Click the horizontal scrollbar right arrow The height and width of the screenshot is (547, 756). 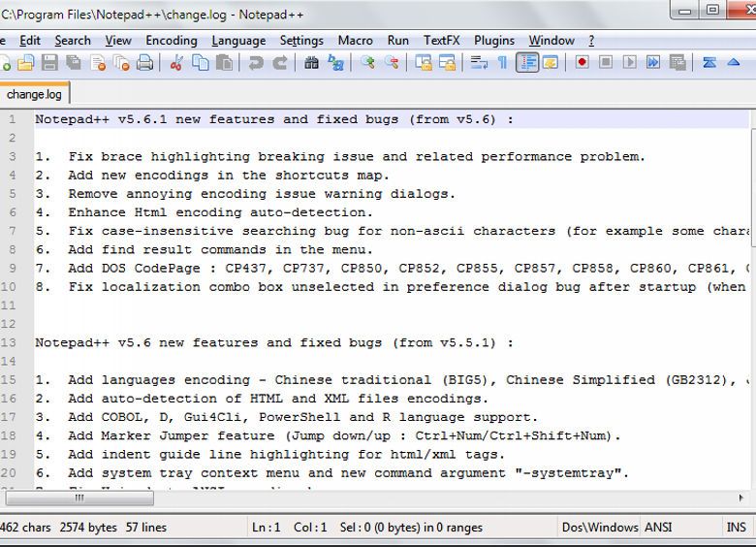[748, 498]
